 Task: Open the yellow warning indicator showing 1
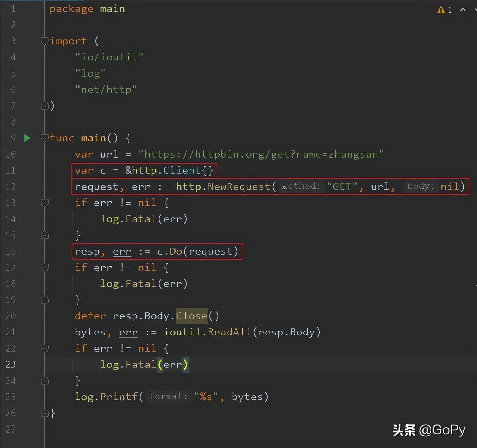(x=444, y=10)
